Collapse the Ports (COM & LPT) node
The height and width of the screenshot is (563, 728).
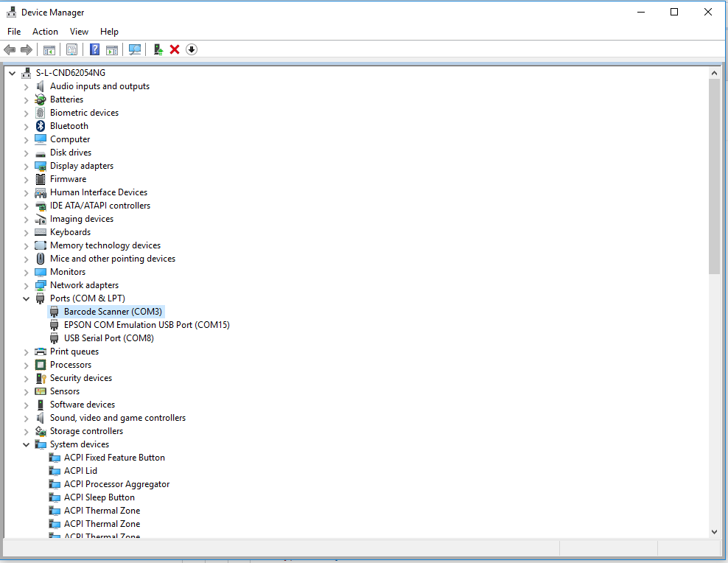(x=27, y=299)
